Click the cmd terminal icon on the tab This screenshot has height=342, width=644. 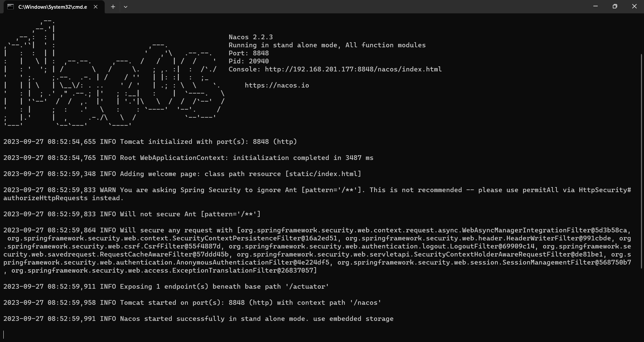click(x=11, y=7)
